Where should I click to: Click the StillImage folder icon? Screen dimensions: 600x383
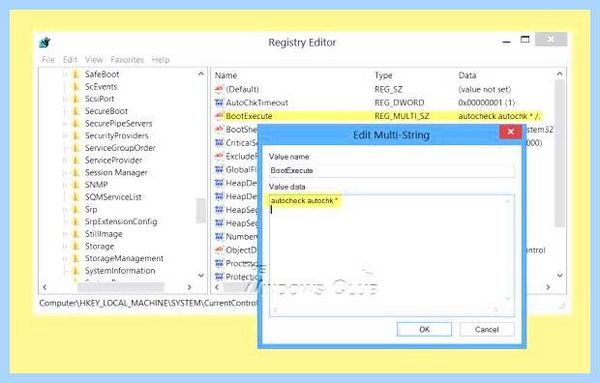pos(76,234)
